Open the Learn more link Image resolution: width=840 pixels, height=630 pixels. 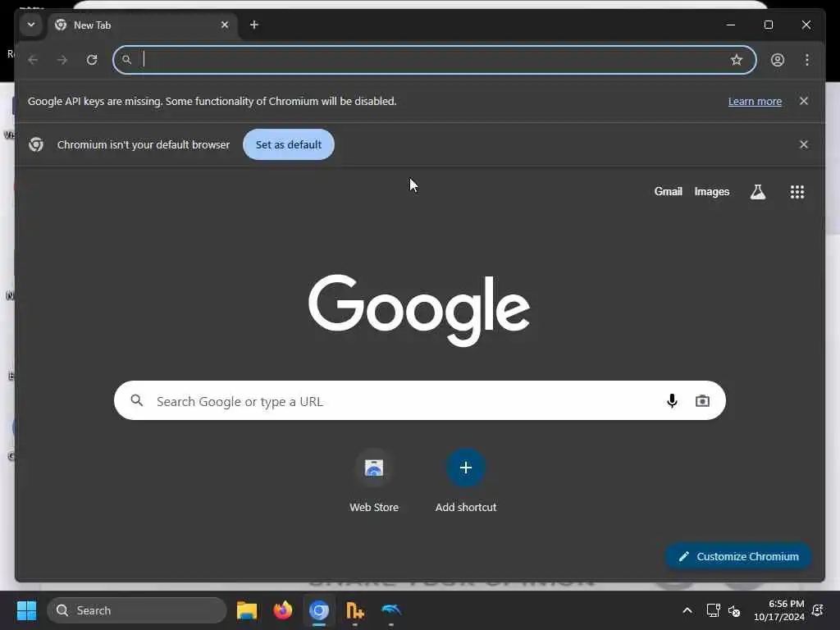pos(755,101)
